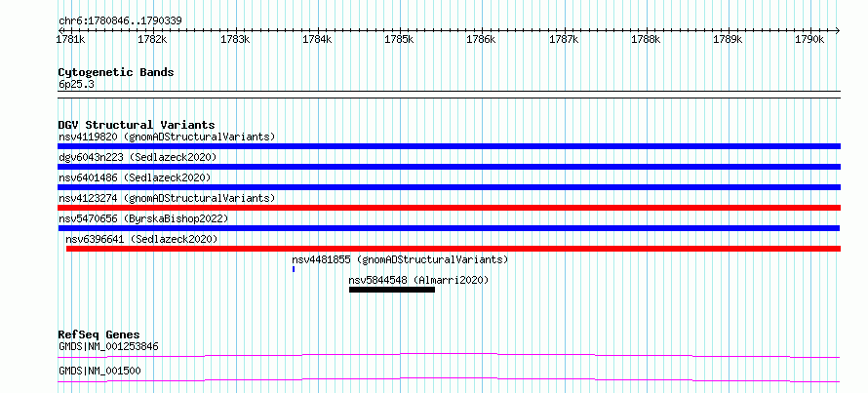
Task: Click the blue nsv4119820 variant bar
Action: [449, 146]
